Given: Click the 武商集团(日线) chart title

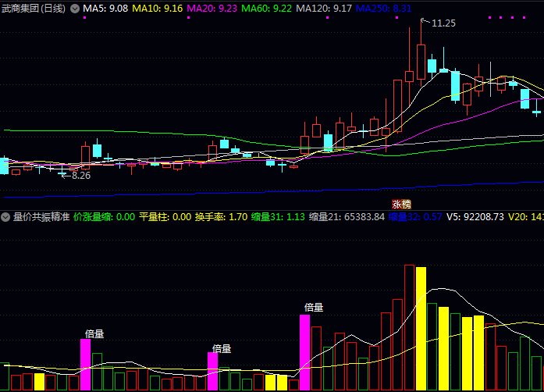Looking at the screenshot, I should click(34, 9).
